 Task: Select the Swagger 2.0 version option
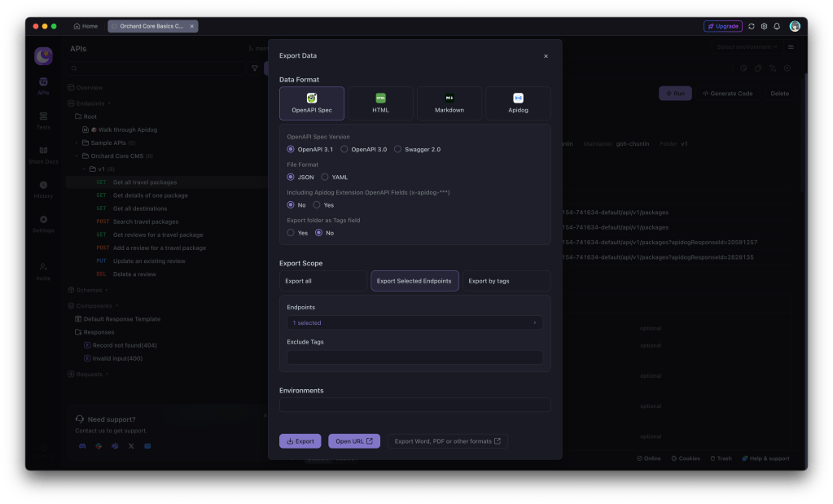397,150
